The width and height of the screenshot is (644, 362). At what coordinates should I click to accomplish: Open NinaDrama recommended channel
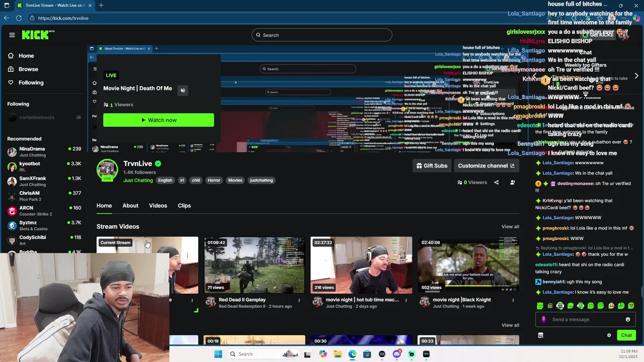click(x=44, y=151)
